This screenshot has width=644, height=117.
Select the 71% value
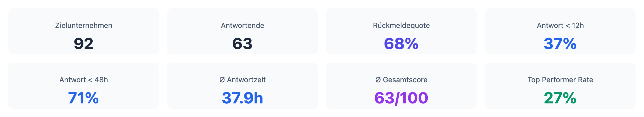pyautogui.click(x=84, y=98)
